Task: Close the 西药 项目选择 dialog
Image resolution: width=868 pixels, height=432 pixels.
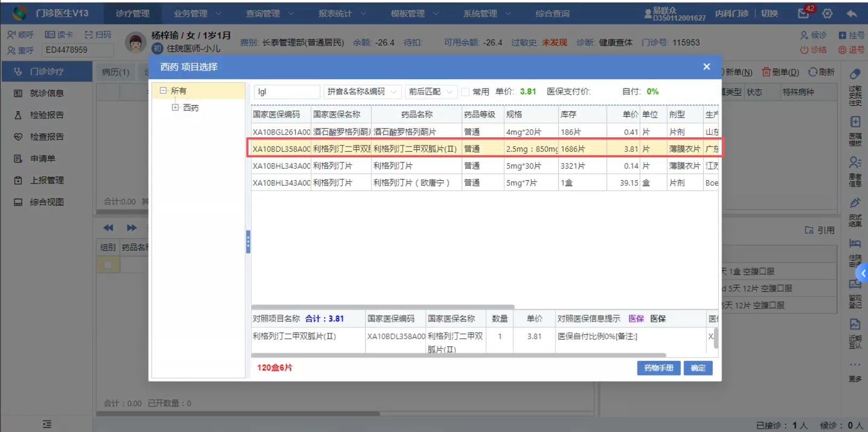Action: (x=706, y=67)
